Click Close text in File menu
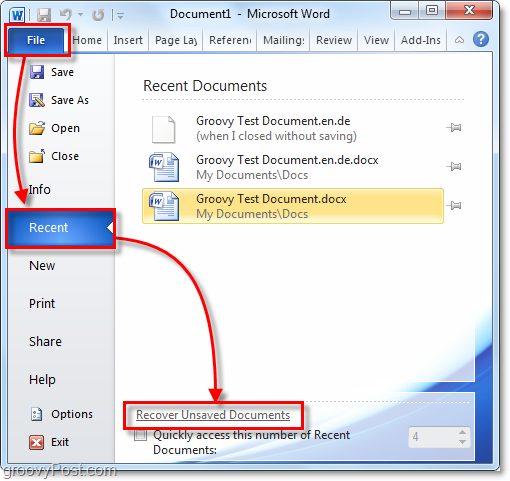Viewport: 510px width, 481px height. point(65,156)
